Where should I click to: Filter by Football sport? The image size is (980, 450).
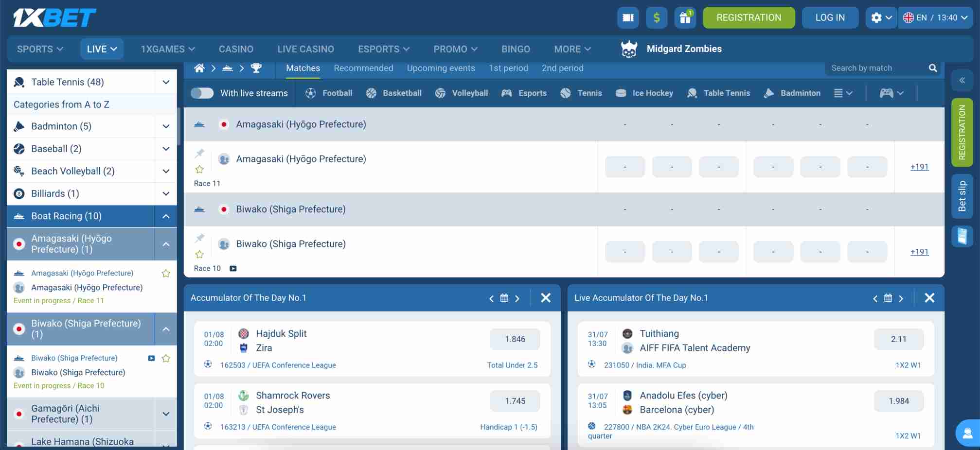coord(329,93)
